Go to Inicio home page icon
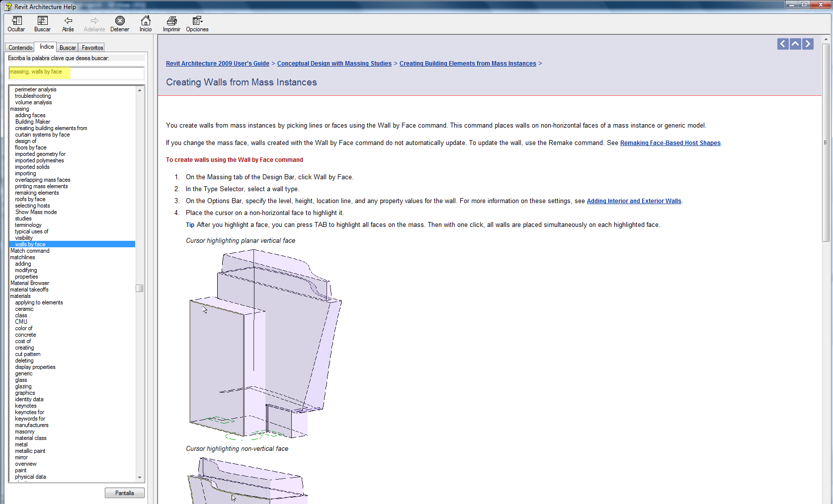This screenshot has height=504, width=833. 146,23
